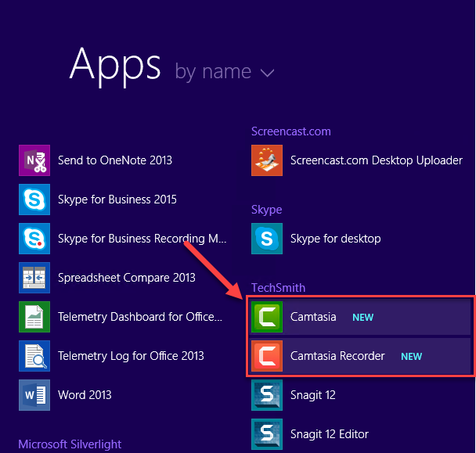Screen dimensions: 476x453
Task: Select the Screencast.com group header
Action: tap(290, 131)
